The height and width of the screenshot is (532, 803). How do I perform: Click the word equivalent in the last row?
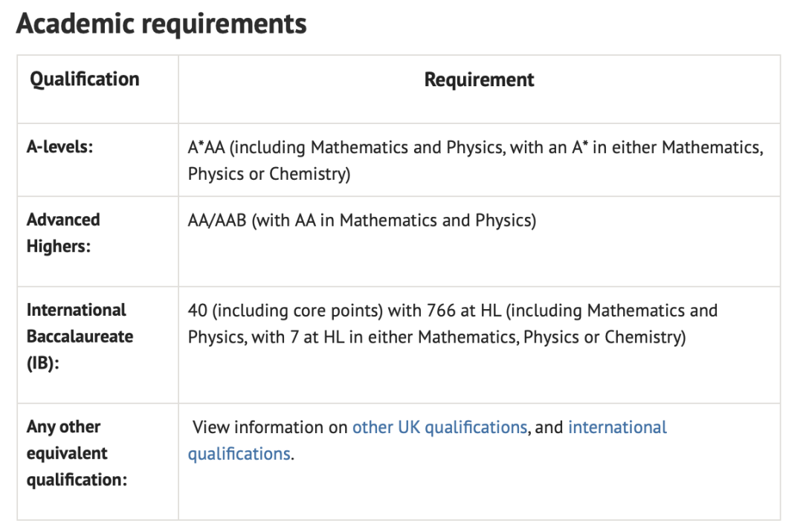tap(67, 453)
